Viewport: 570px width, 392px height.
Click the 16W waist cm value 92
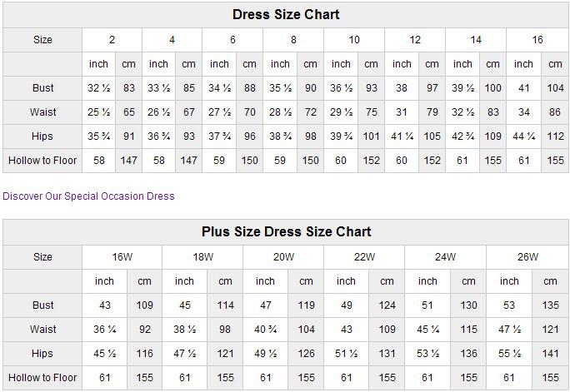click(x=145, y=330)
